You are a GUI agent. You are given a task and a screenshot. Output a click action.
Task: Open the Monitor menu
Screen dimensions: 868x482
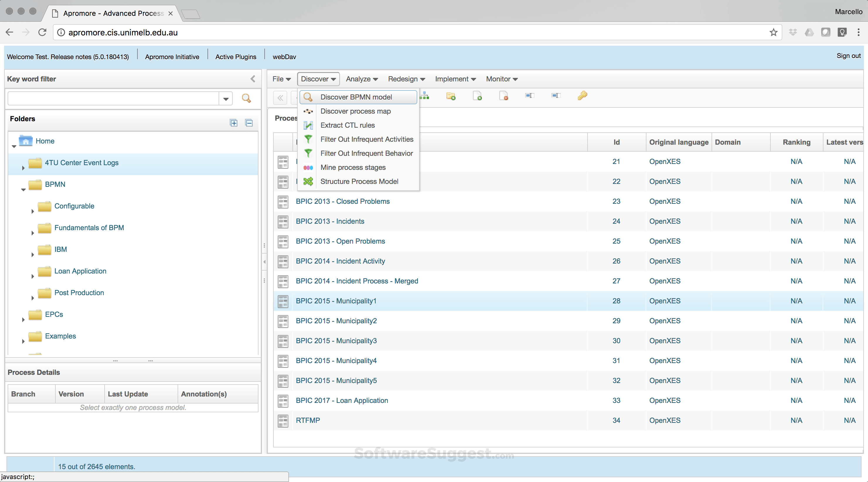coord(501,79)
